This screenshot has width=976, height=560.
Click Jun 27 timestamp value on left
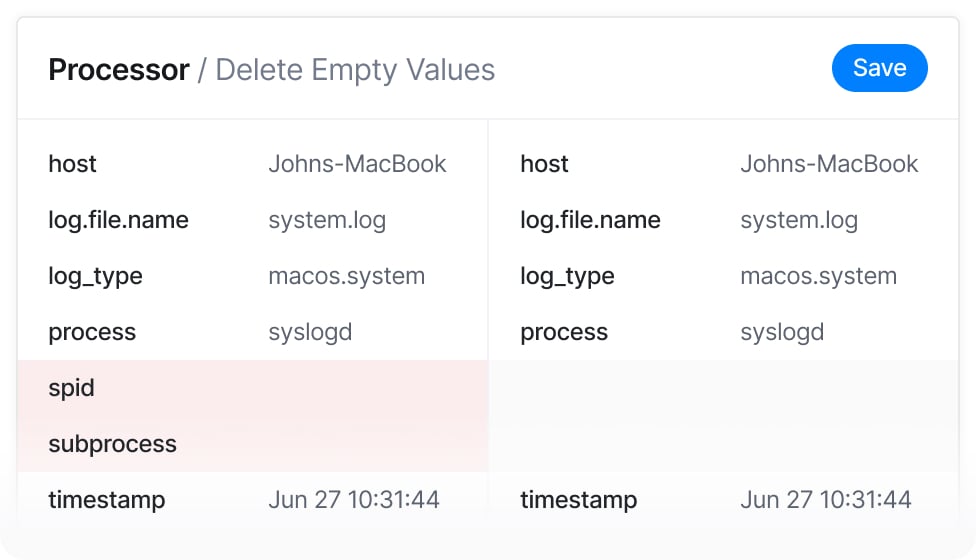pyautogui.click(x=354, y=500)
